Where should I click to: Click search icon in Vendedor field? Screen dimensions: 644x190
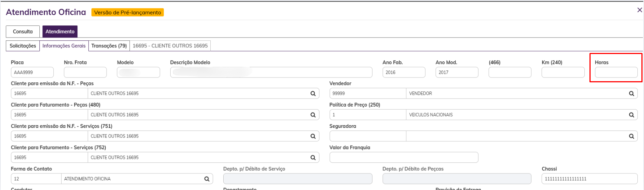(631, 94)
